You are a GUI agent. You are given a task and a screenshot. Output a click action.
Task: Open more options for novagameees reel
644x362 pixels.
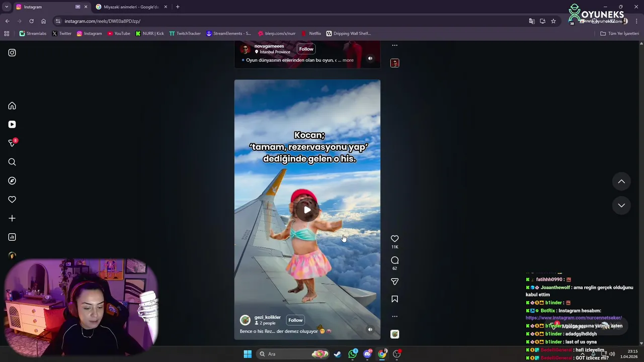[395, 45]
